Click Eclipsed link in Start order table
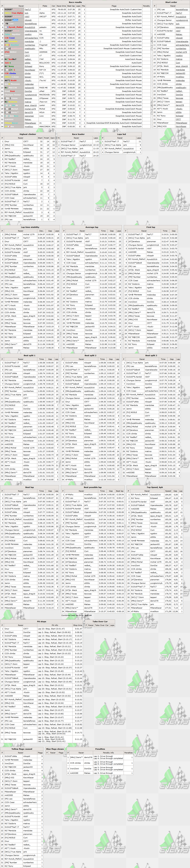 [x=180, y=116]
